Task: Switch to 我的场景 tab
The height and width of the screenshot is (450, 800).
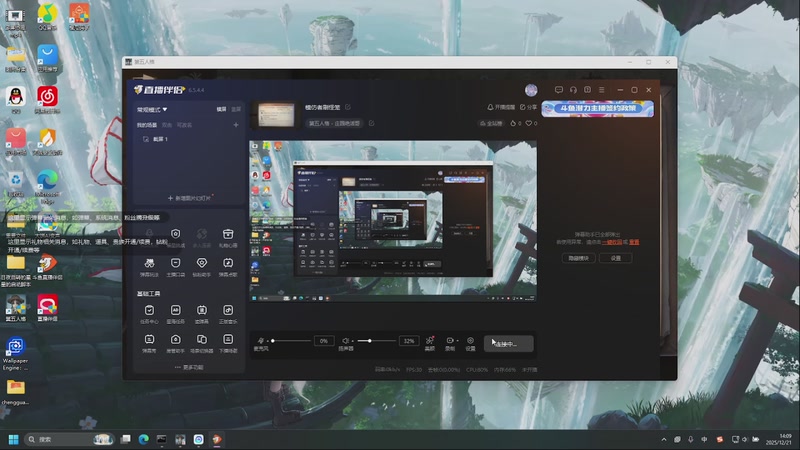Action: tap(146, 125)
